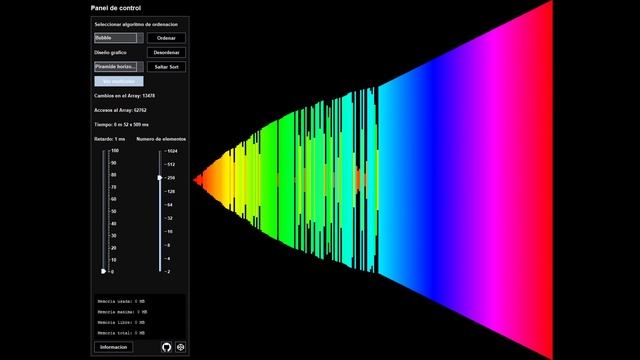The image size is (640, 360).
Task: Click the 'Panel de control' heading
Action: [x=116, y=8]
